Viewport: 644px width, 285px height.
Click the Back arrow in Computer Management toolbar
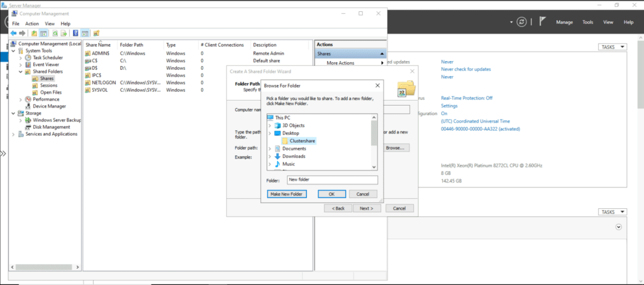point(13,33)
